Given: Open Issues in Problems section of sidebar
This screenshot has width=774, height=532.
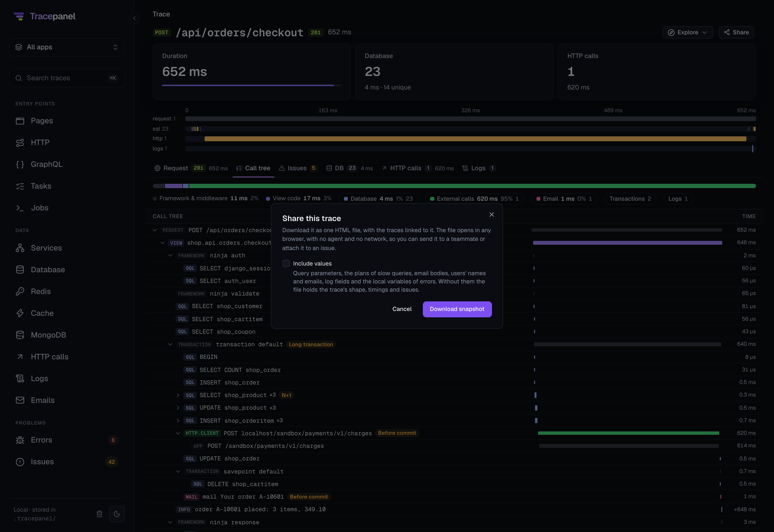Looking at the screenshot, I should [x=67, y=462].
